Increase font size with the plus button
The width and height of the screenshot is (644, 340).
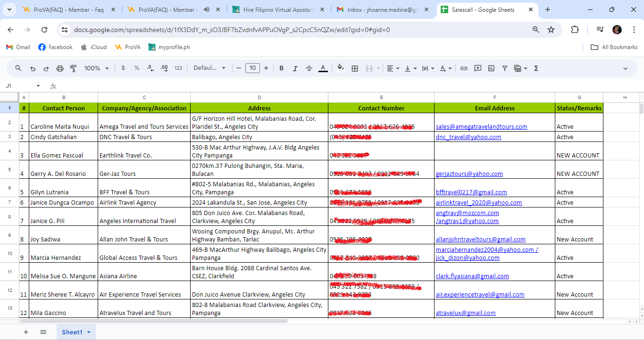[266, 68]
